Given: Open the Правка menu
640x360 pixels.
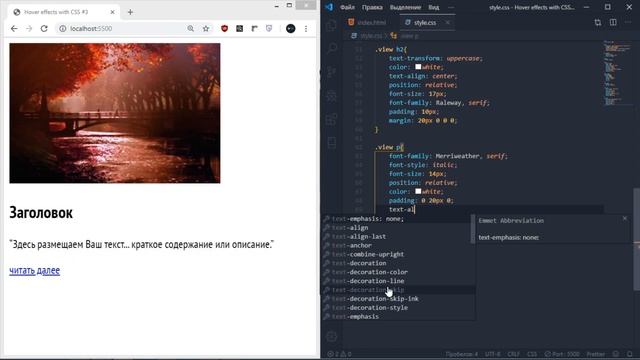Looking at the screenshot, I should tap(372, 7).
